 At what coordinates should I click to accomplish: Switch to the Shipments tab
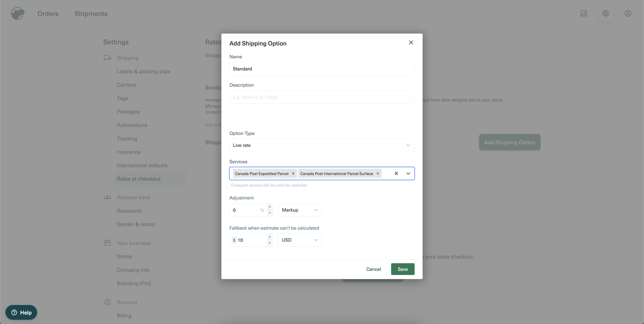(91, 14)
